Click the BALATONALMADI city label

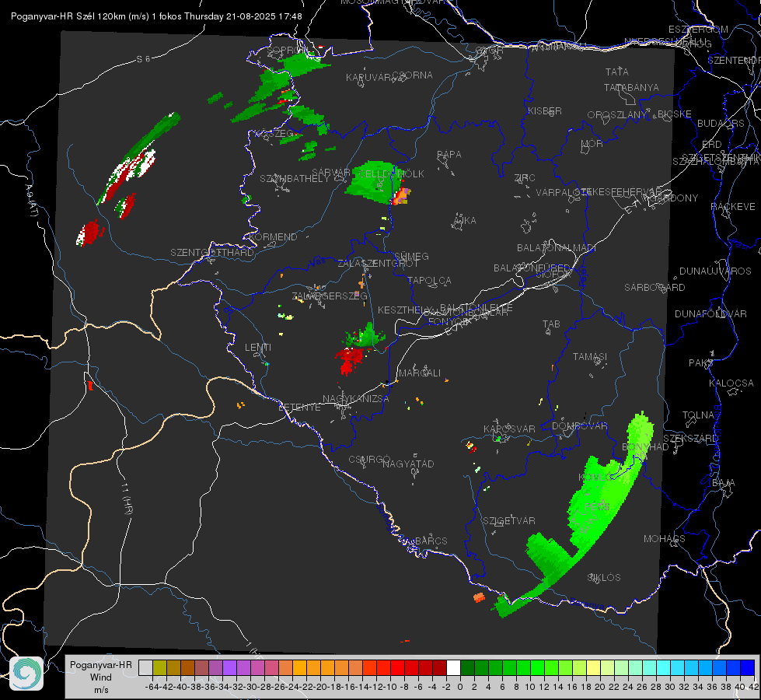557,248
